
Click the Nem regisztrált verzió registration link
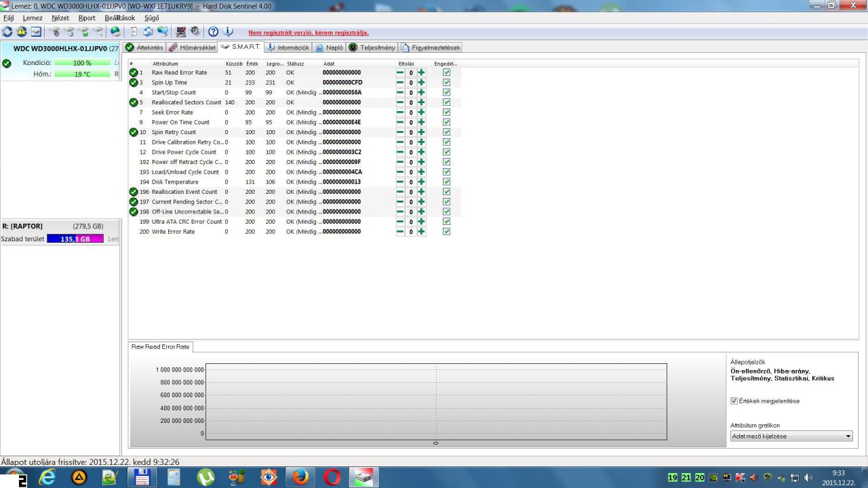pos(309,33)
